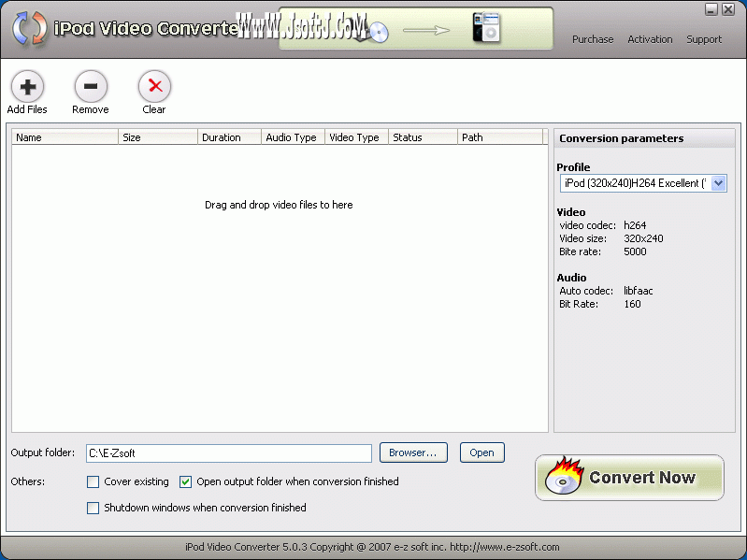This screenshot has height=560, width=747.
Task: Sort by the Name column header
Action: click(x=65, y=137)
